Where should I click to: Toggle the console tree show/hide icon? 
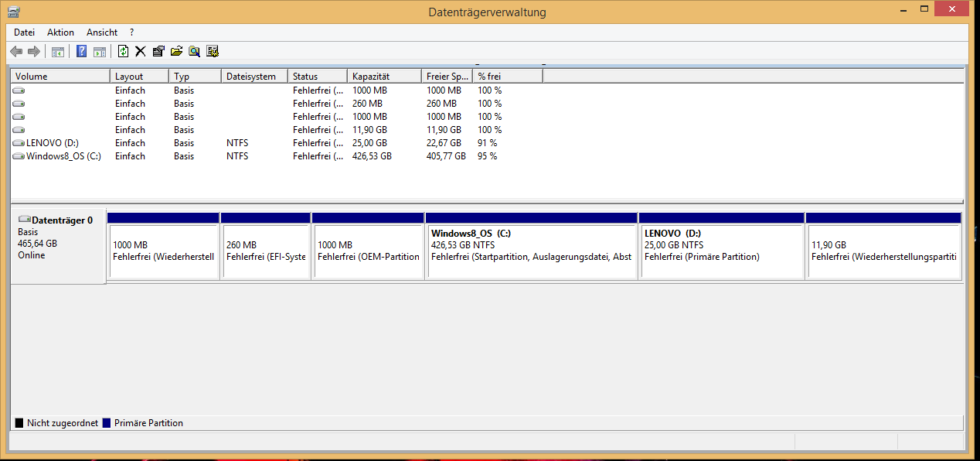pos(58,52)
